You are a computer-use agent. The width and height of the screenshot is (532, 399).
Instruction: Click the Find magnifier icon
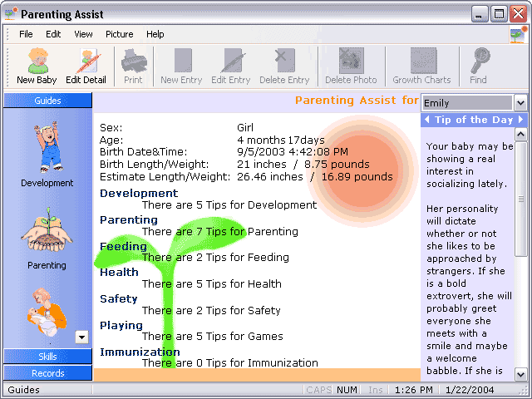[479, 66]
